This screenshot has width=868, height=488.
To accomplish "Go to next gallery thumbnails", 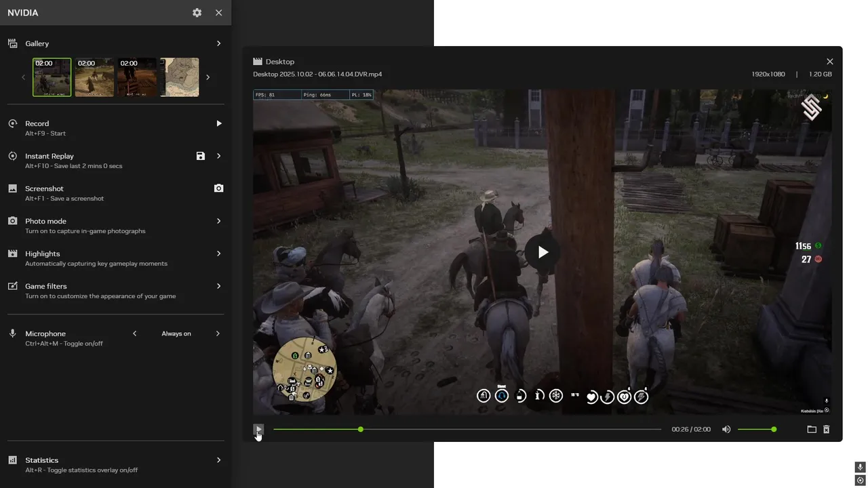I will [x=208, y=77].
